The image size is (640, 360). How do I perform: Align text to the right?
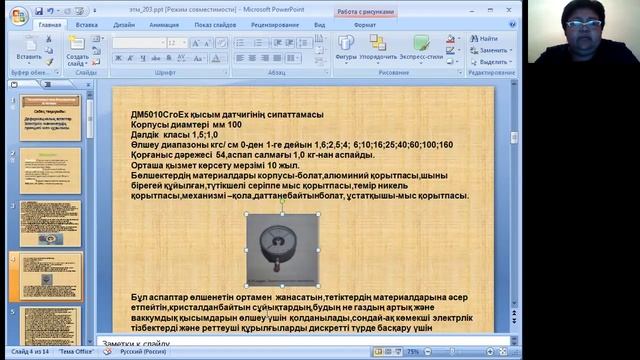pyautogui.click(x=265, y=58)
